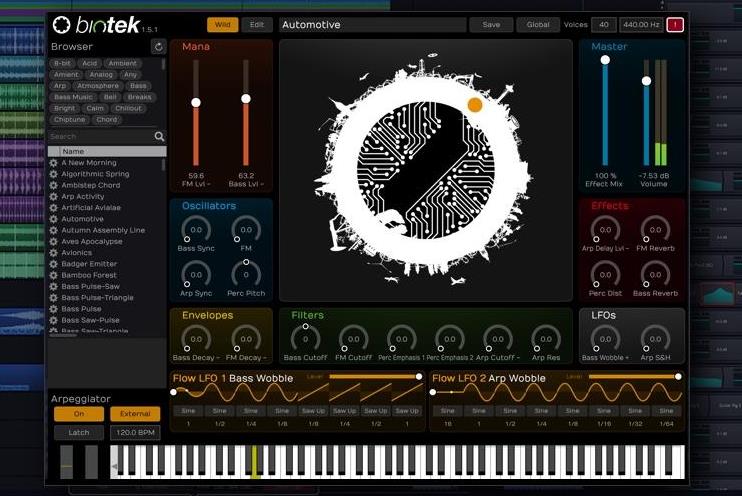This screenshot has height=496, width=742.
Task: Toggle the Ambient tag filter
Action: 123,63
